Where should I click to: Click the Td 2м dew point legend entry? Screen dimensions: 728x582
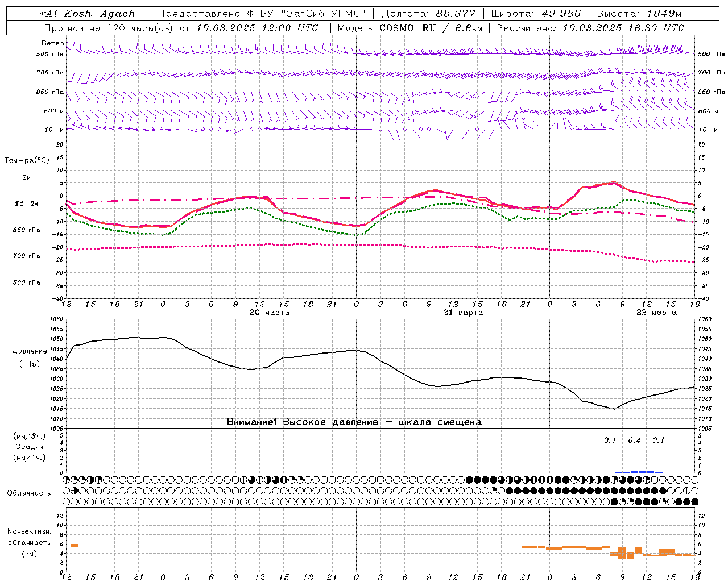(27, 203)
